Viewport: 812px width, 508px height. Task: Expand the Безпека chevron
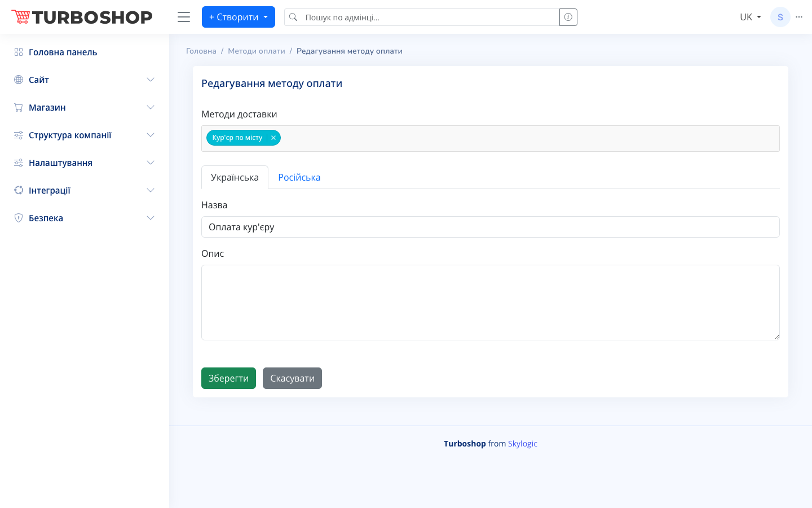point(151,218)
